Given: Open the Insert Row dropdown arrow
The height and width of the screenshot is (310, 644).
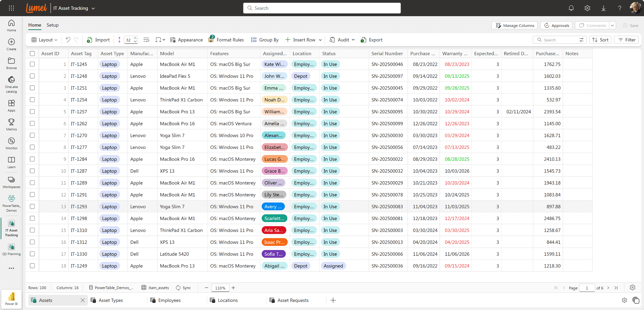Looking at the screenshot, I should click(320, 40).
